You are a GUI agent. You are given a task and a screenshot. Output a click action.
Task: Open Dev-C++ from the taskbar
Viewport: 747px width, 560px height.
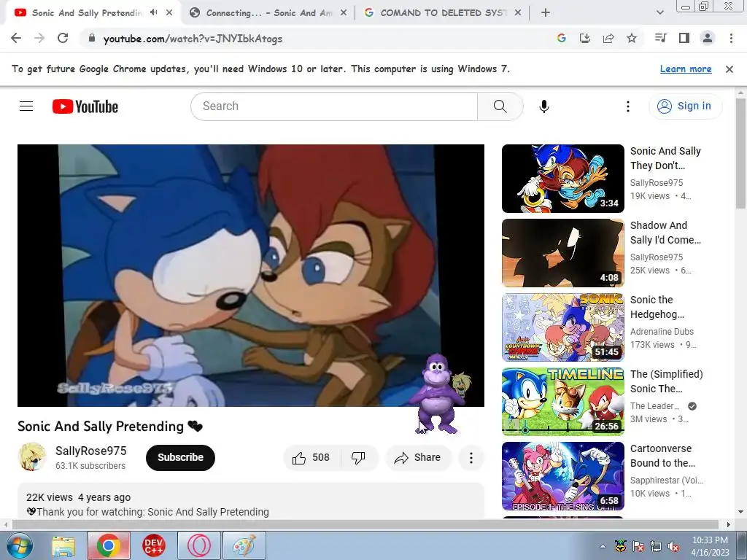point(153,545)
